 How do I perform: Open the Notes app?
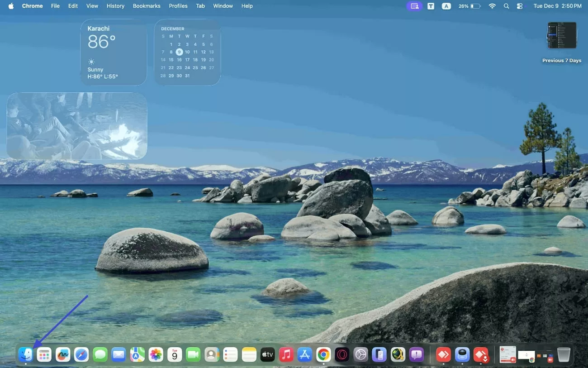[249, 354]
